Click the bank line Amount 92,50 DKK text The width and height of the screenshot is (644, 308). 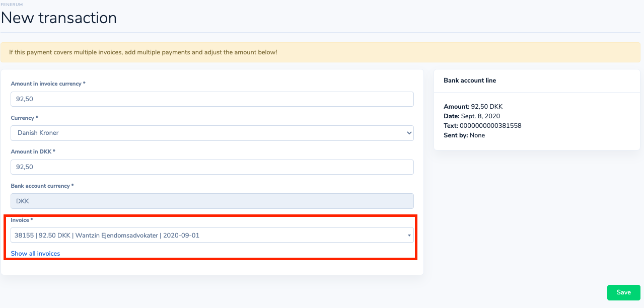click(473, 107)
